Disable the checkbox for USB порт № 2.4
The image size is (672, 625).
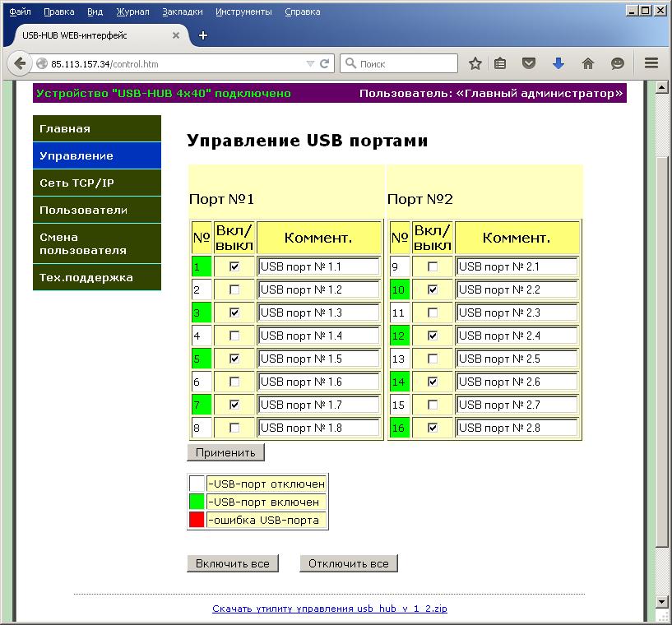tap(433, 336)
